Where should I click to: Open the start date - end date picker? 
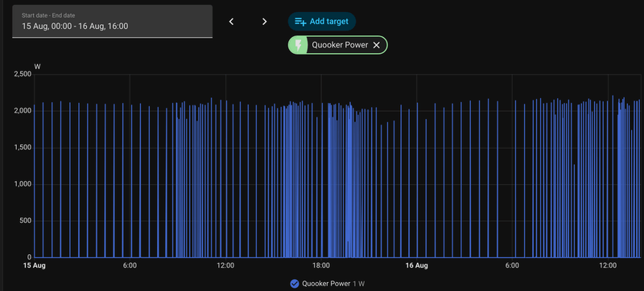pyautogui.click(x=112, y=22)
